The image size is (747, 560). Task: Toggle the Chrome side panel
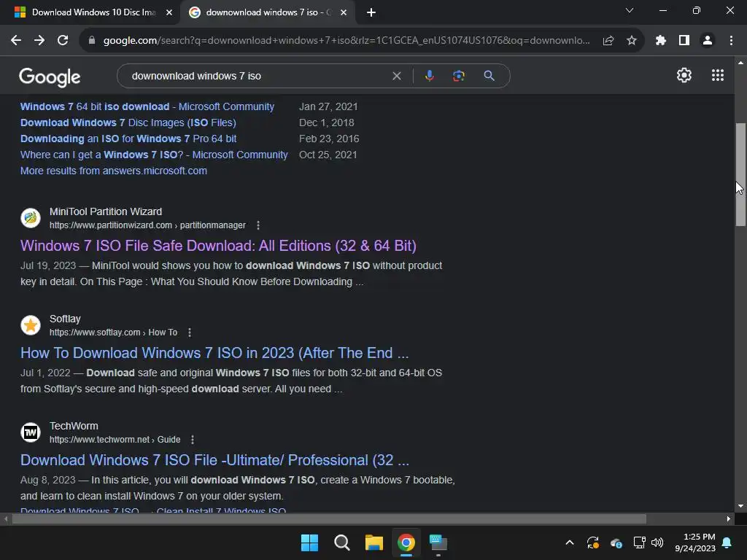click(684, 41)
